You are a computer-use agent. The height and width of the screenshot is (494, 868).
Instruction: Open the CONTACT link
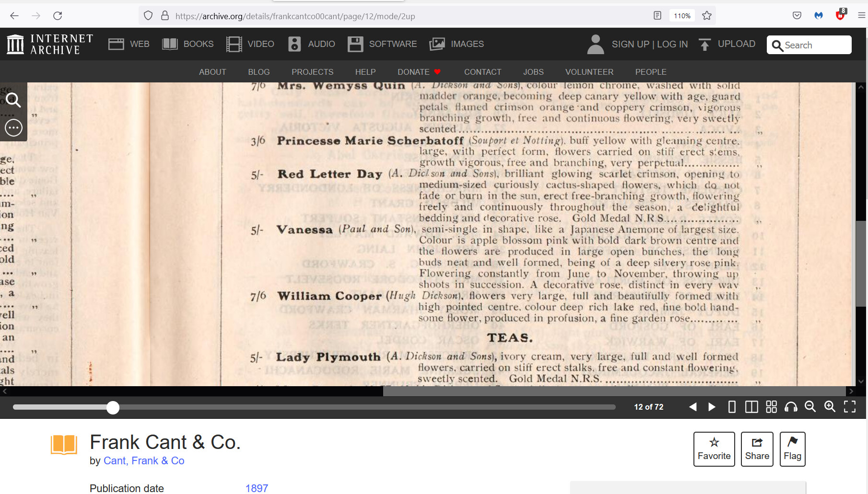point(482,72)
